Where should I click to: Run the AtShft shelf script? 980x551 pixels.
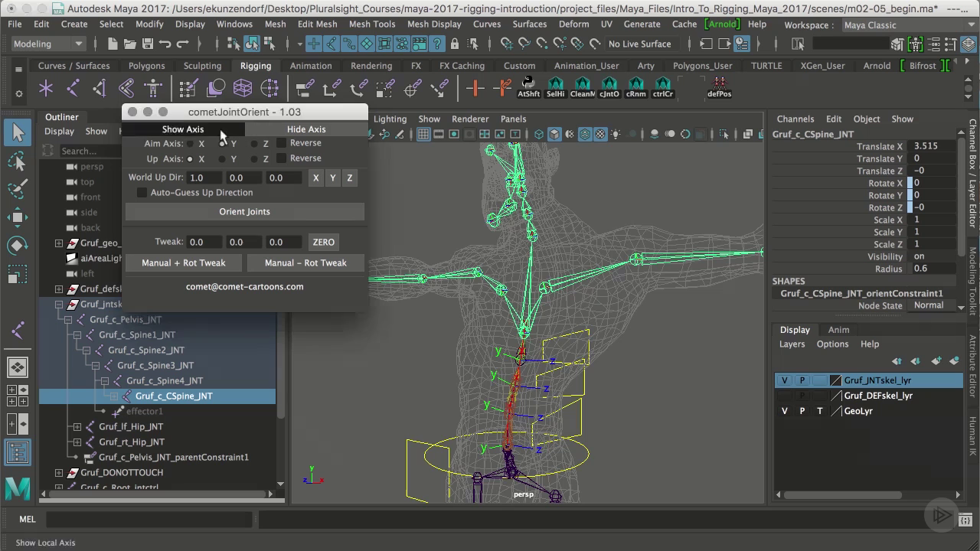[x=528, y=87]
